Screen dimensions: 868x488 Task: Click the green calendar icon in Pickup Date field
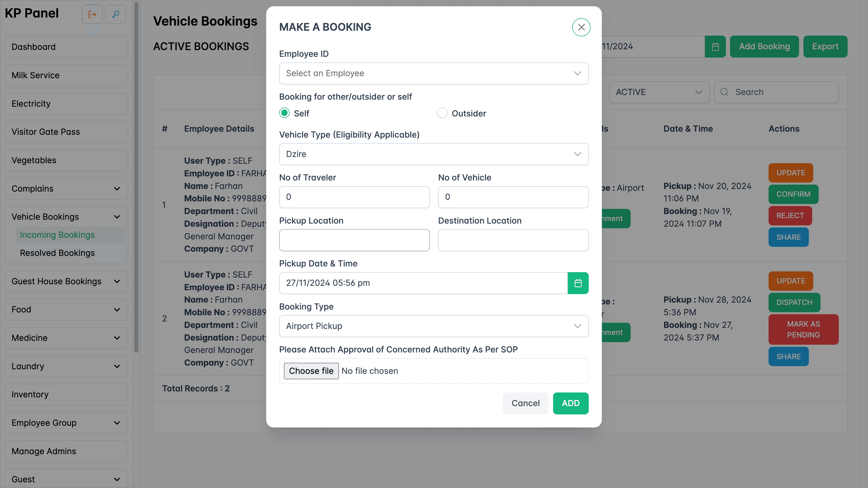[x=578, y=283]
